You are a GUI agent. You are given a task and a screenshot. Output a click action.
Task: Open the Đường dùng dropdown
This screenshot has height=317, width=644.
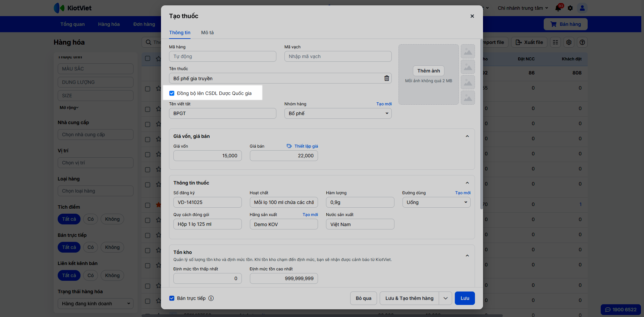pyautogui.click(x=436, y=202)
